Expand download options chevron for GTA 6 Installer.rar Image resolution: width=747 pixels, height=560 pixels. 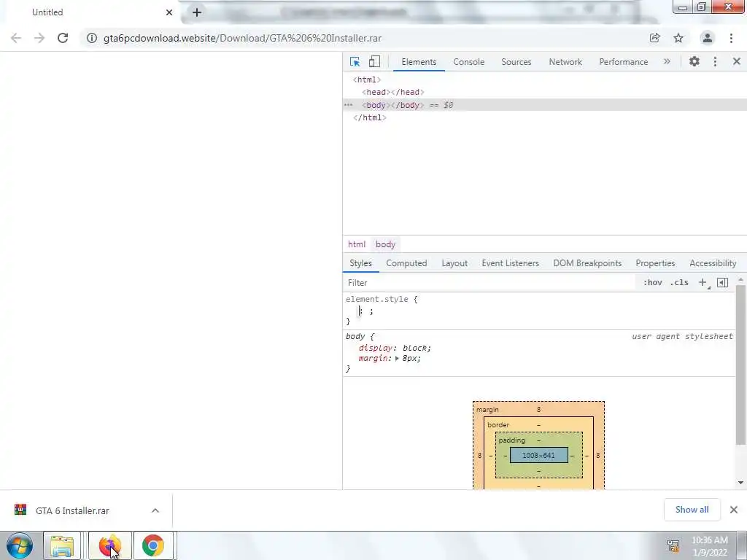tap(155, 510)
